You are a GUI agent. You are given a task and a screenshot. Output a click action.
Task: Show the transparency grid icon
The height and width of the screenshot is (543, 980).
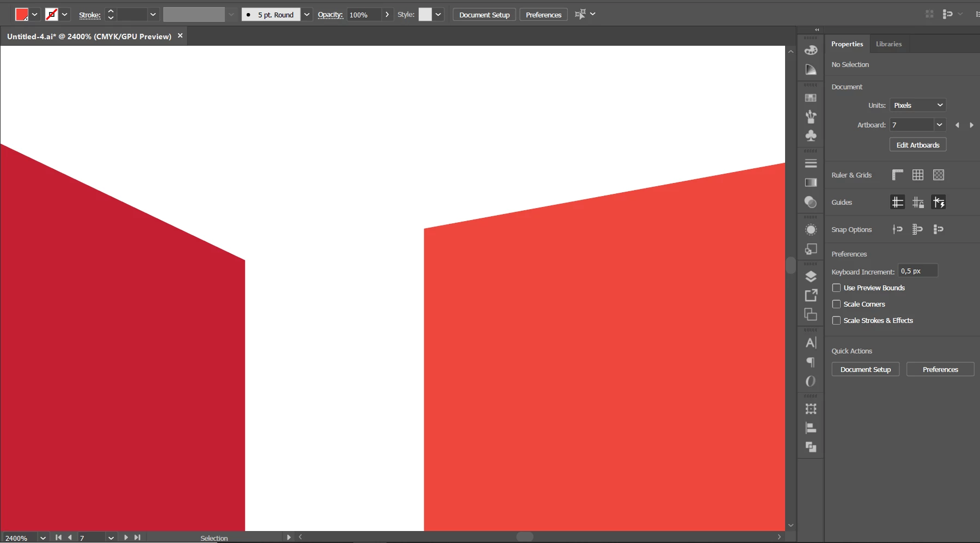[x=939, y=175]
